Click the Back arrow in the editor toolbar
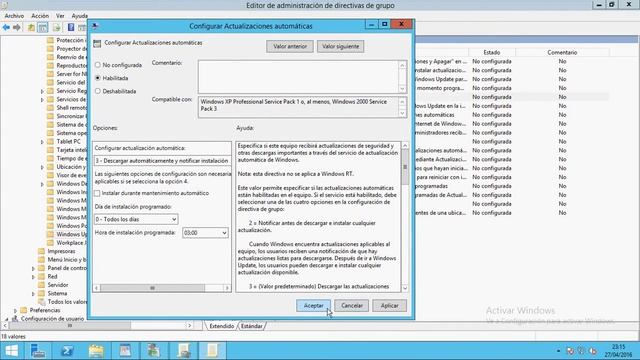The image size is (640, 360). [6, 27]
